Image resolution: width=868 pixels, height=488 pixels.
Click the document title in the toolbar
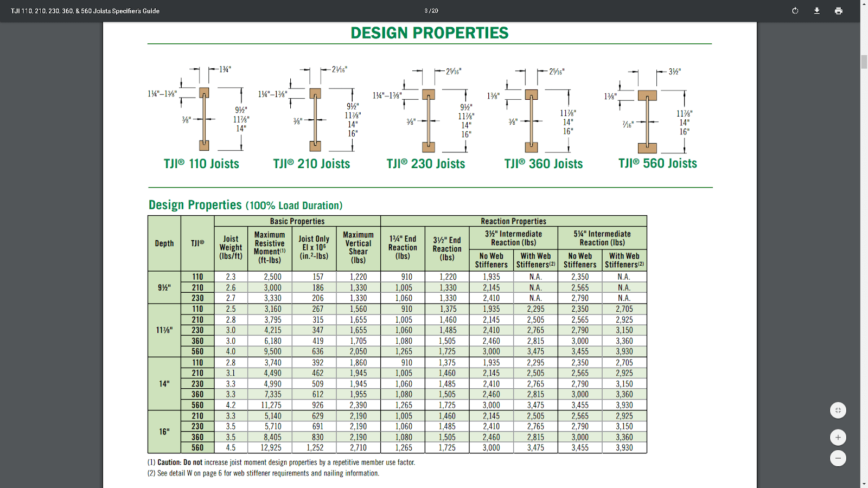85,11
